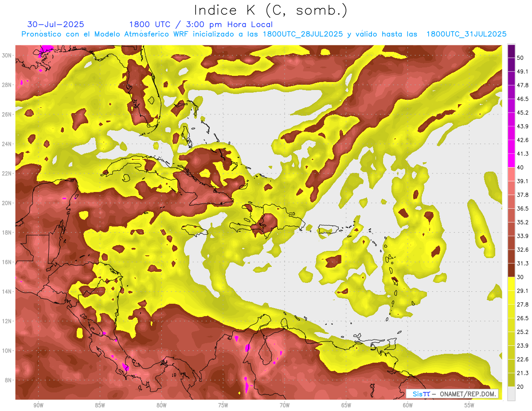
Task: Click the date label "30-Jul-2025"
Action: tap(56, 24)
